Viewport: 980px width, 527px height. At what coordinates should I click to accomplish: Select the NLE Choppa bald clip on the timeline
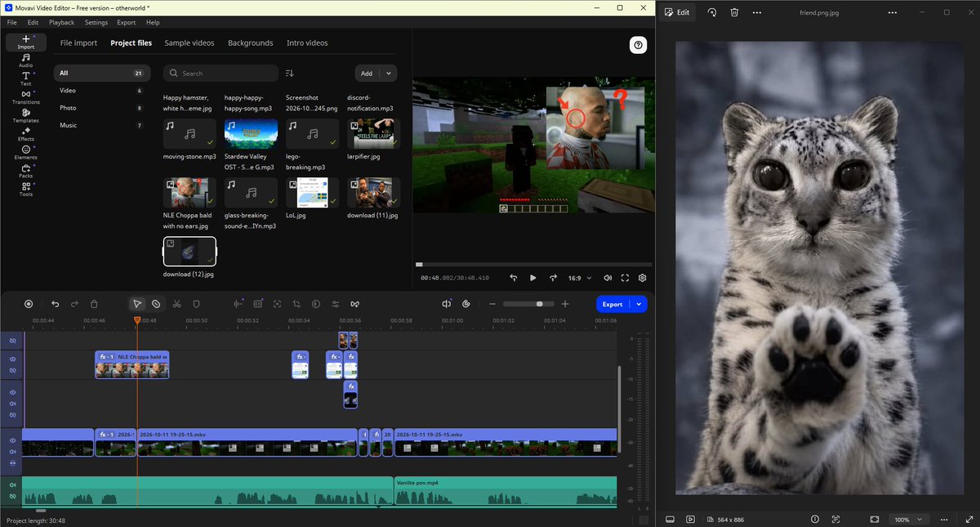coord(131,364)
